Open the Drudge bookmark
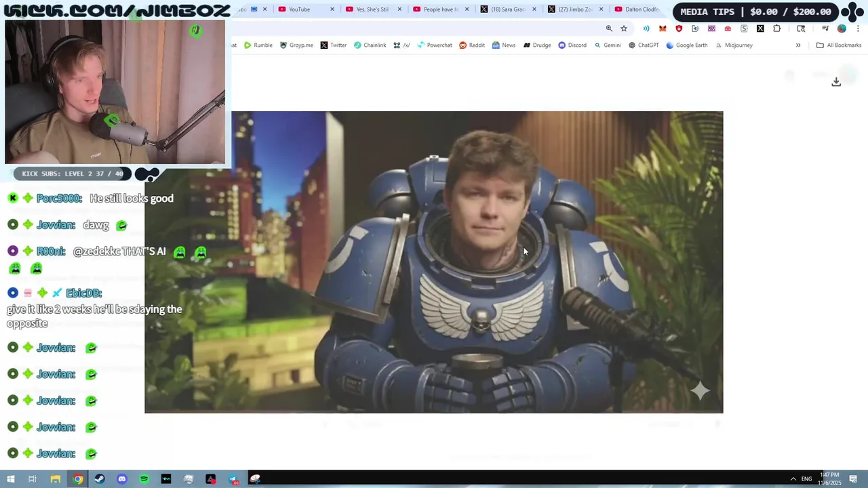Image resolution: width=868 pixels, height=488 pixels. point(537,45)
